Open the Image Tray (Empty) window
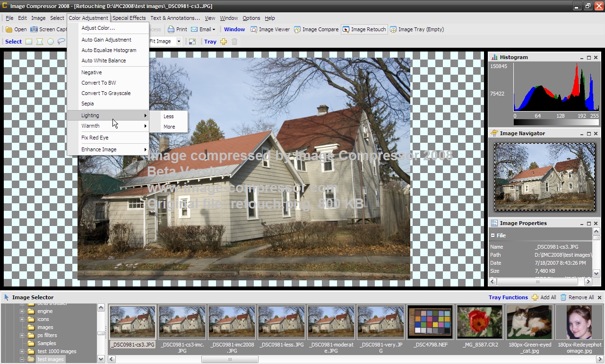605x364 pixels. pyautogui.click(x=417, y=29)
